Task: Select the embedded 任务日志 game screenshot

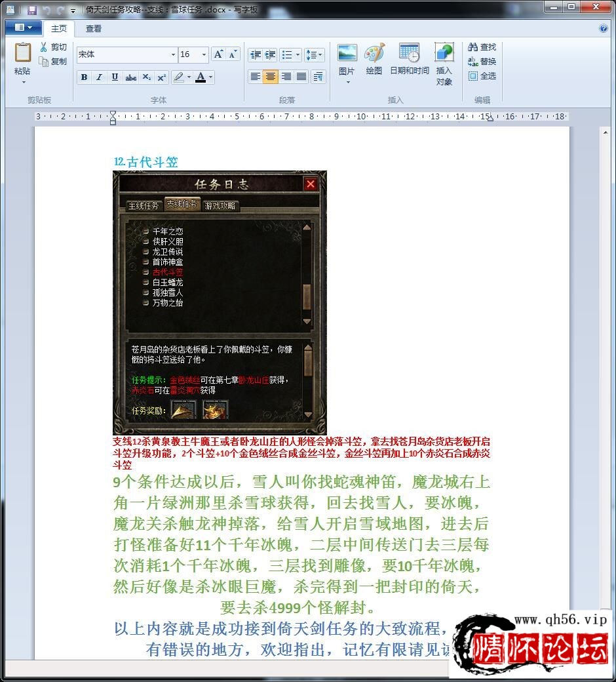Action: pos(220,302)
